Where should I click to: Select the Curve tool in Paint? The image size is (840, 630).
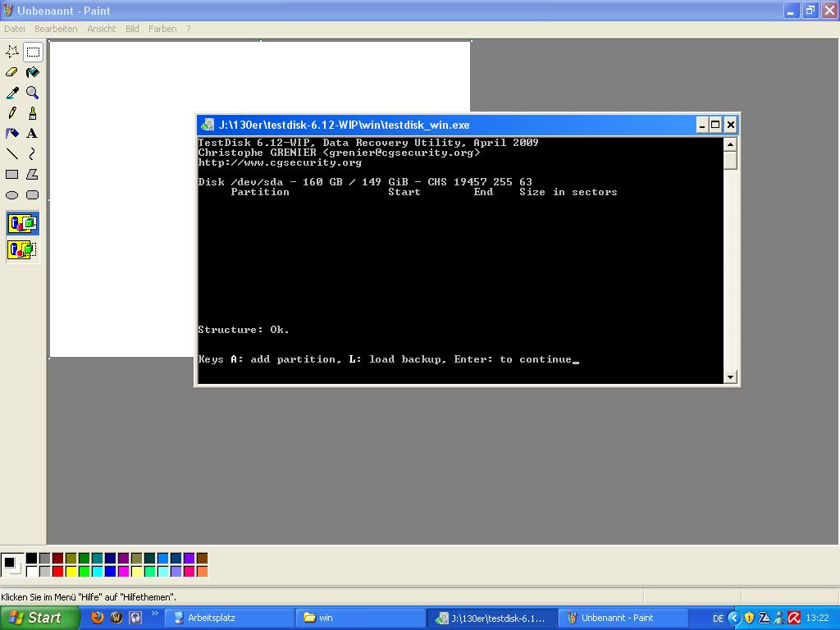click(33, 153)
